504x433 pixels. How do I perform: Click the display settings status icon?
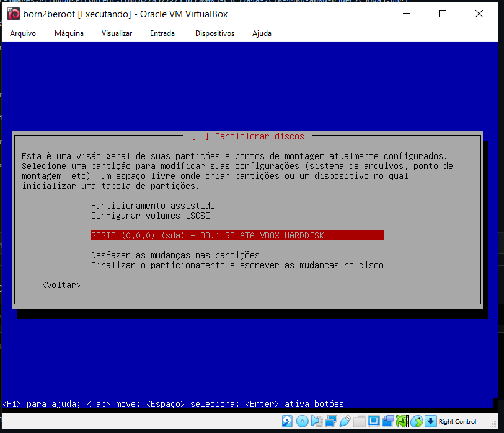[373, 421]
